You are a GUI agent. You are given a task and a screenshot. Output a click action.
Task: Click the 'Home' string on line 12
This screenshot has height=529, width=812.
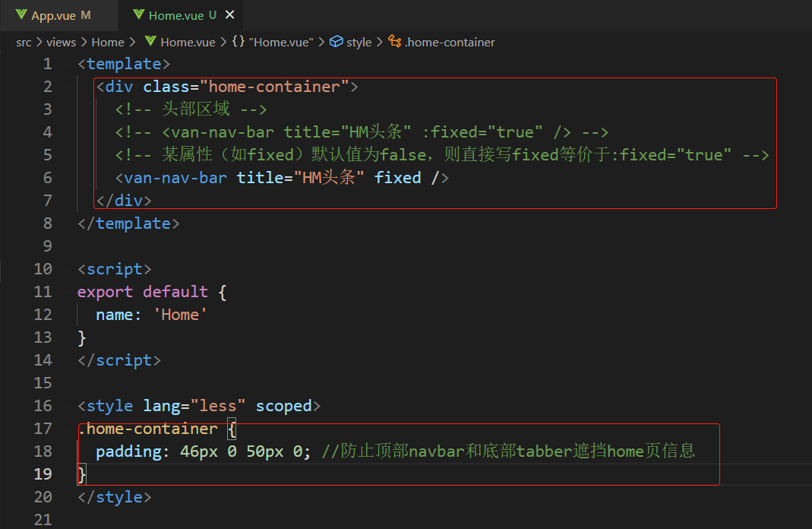(180, 315)
